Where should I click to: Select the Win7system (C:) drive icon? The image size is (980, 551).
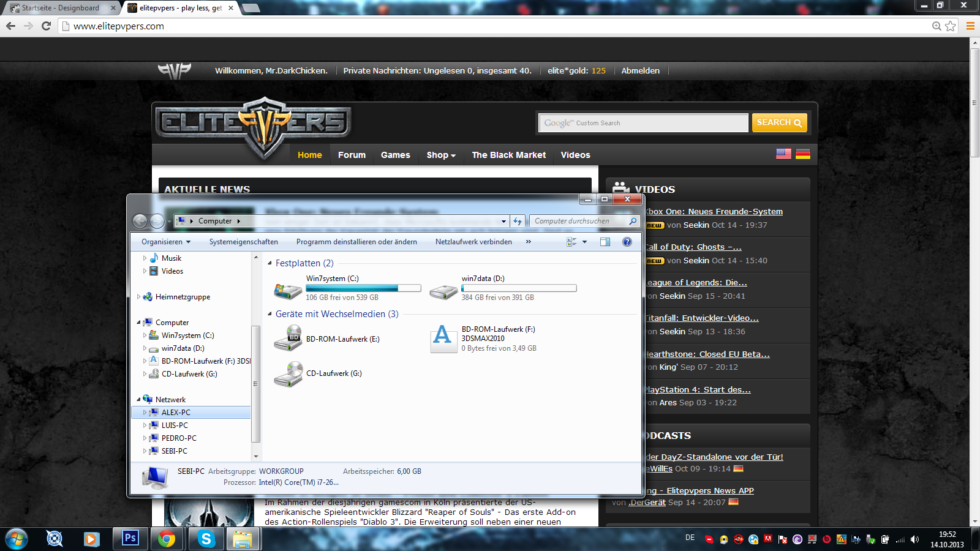tap(287, 290)
